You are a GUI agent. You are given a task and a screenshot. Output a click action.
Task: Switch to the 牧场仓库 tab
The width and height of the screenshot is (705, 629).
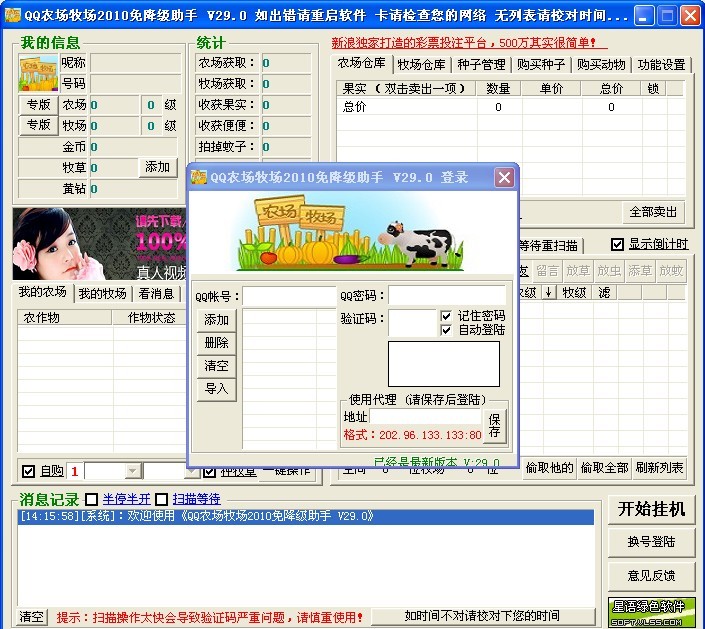421,65
